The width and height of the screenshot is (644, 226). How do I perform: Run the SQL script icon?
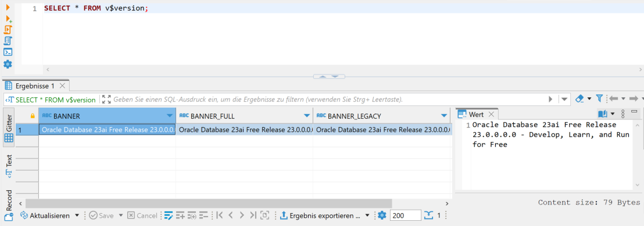tap(8, 30)
